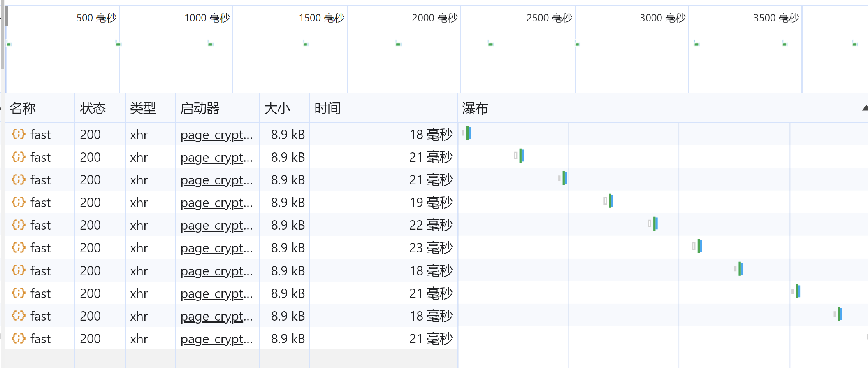The height and width of the screenshot is (368, 868).
Task: Click the XHR icon in the 19 毫秒 row
Action: point(18,202)
